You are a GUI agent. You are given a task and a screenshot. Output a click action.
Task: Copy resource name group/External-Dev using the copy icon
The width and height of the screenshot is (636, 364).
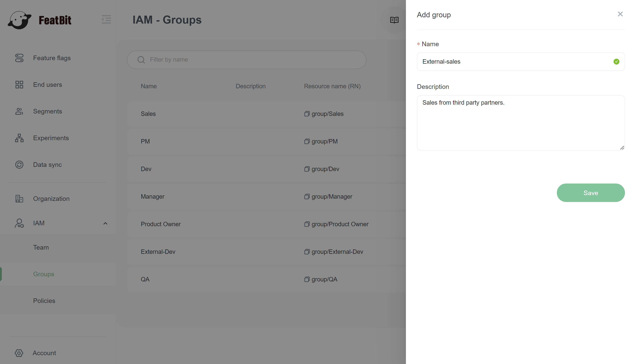pos(307,252)
